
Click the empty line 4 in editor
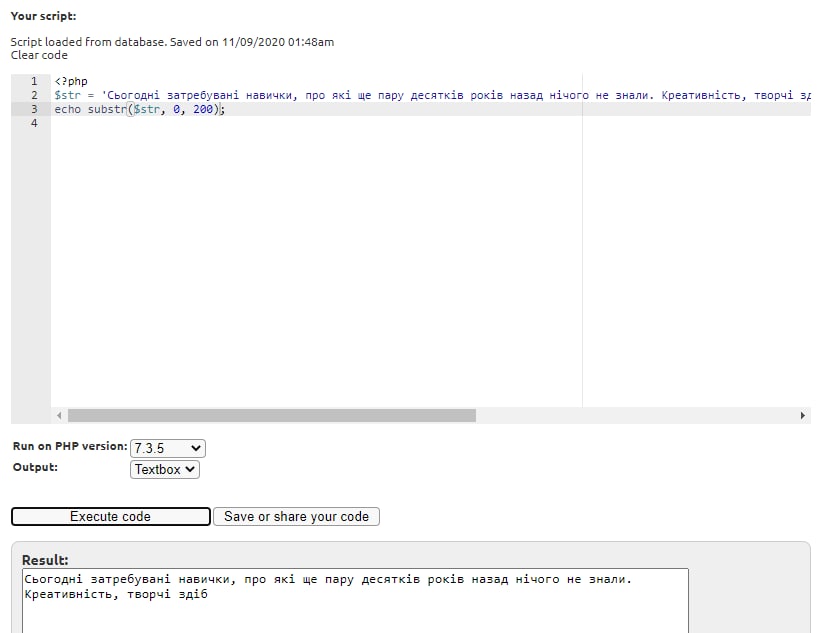click(x=431, y=123)
